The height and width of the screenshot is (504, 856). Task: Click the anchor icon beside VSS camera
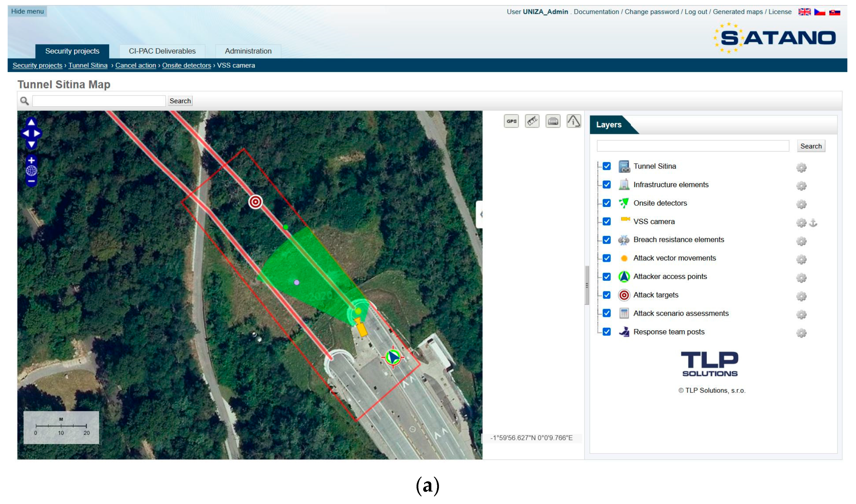813,223
